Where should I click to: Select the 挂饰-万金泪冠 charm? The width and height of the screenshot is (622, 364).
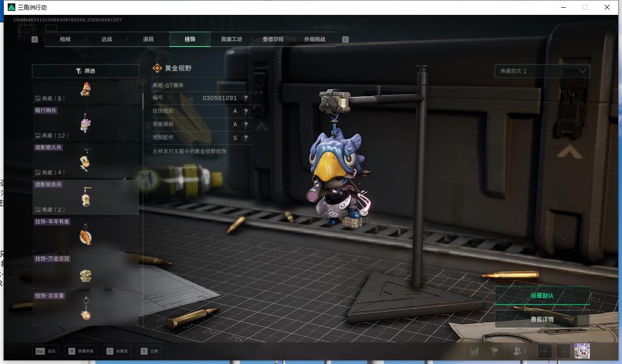click(x=85, y=271)
